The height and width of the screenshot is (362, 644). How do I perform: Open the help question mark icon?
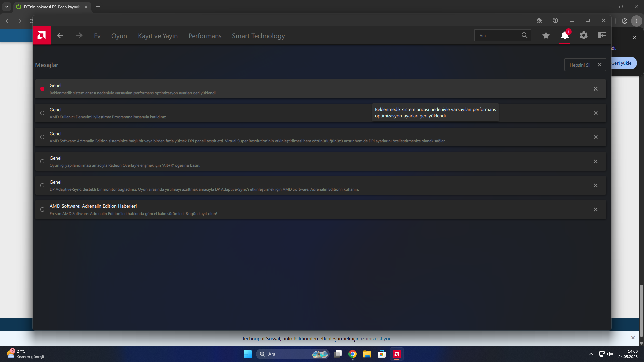[x=555, y=20]
